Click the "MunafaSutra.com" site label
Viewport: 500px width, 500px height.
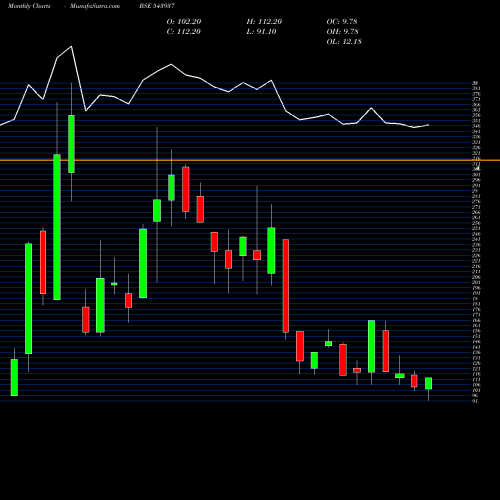click(95, 6)
